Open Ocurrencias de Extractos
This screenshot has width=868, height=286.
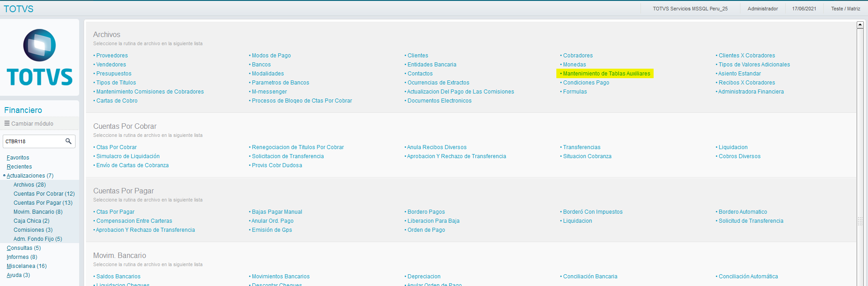click(438, 83)
